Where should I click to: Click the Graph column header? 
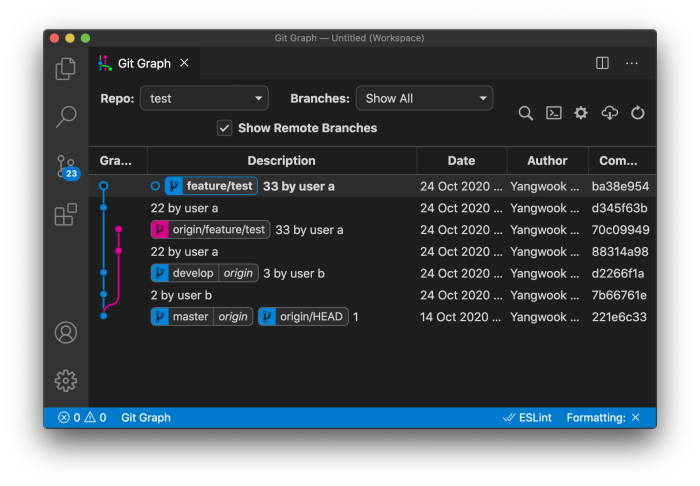116,161
